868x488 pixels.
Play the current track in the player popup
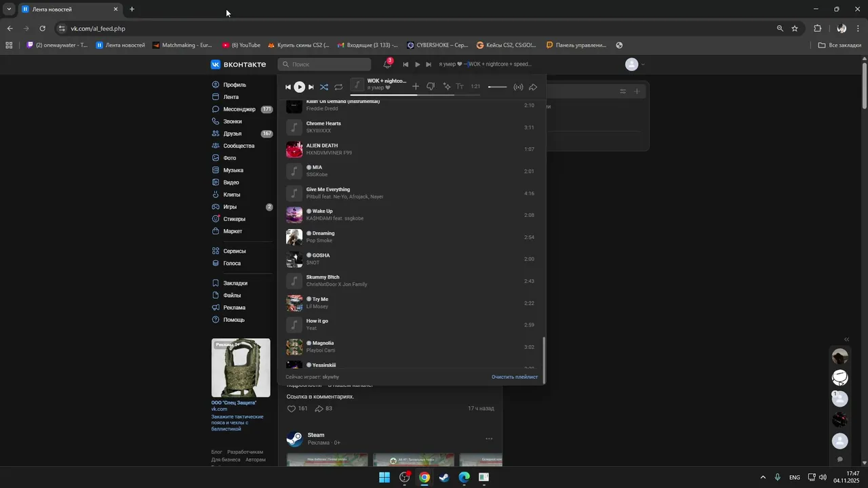(299, 87)
